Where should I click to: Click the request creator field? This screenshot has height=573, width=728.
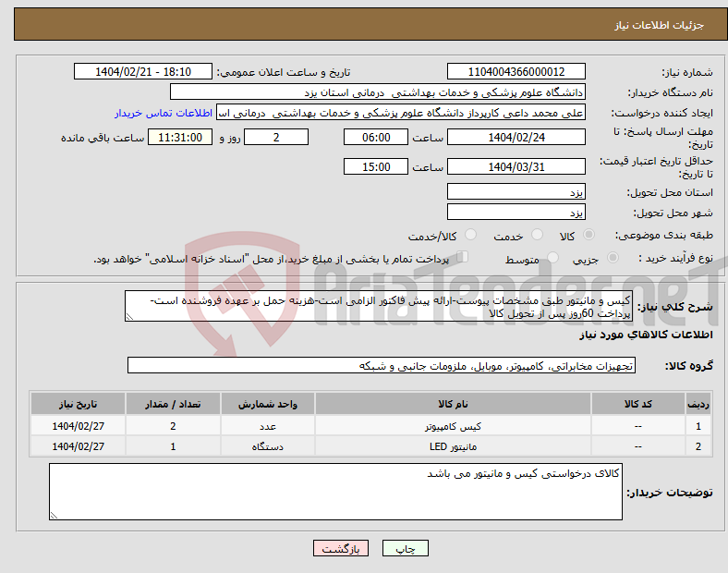401,113
